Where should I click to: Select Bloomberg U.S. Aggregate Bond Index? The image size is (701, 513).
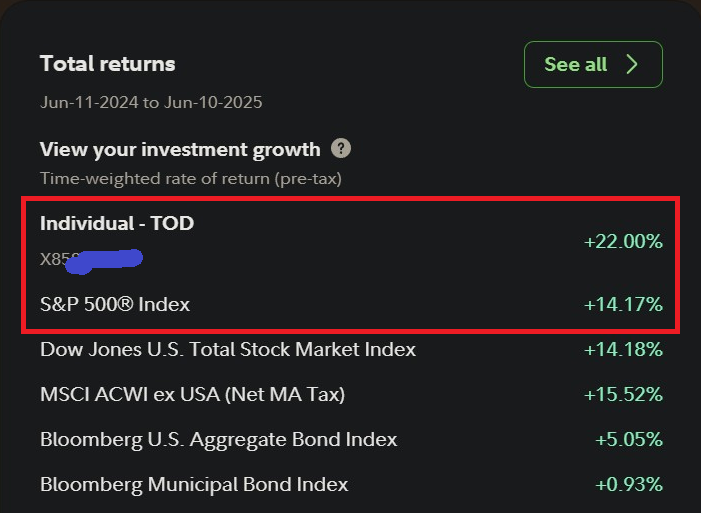click(x=218, y=439)
